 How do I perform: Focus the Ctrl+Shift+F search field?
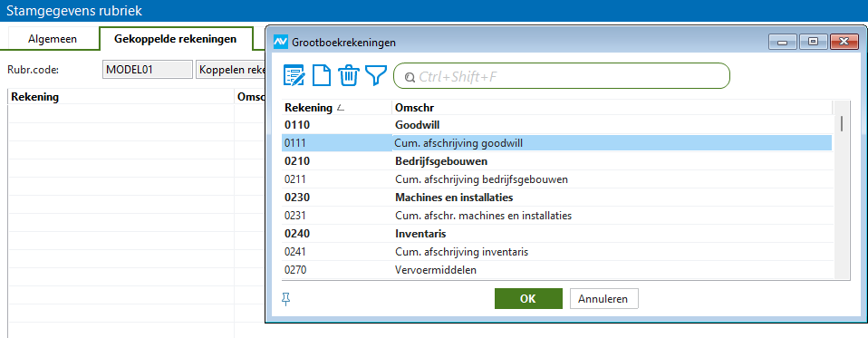pyautogui.click(x=562, y=76)
